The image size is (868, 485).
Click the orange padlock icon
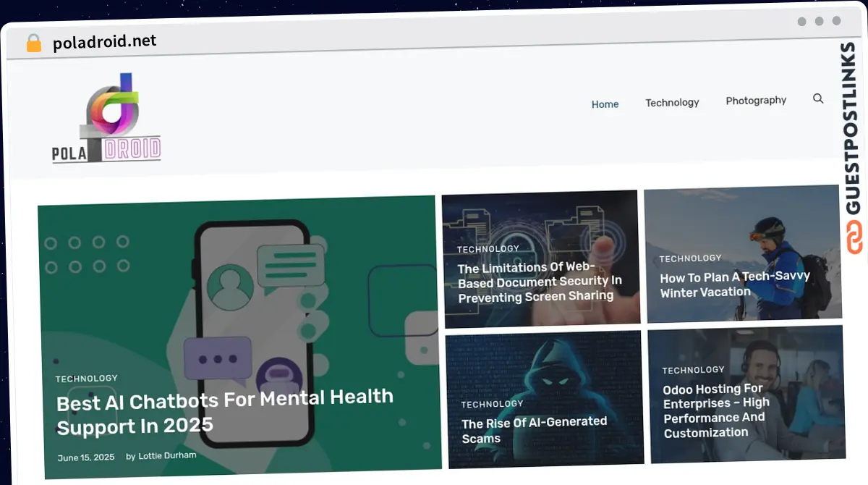coord(34,43)
